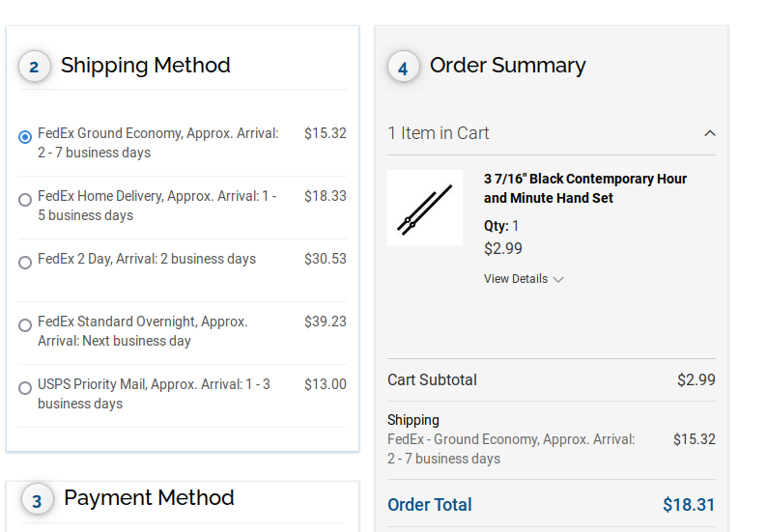Select FedEx Ground Economy radio button

click(x=25, y=137)
